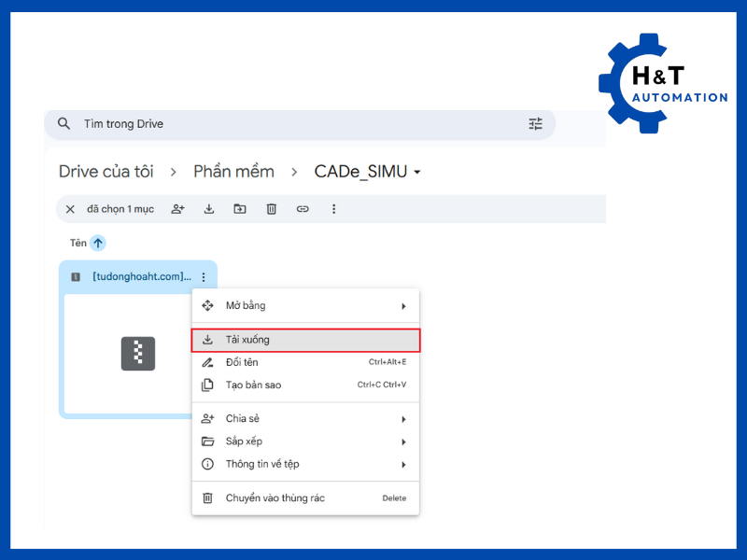
Task: Select Tải xuống from context menu
Action: [x=305, y=340]
